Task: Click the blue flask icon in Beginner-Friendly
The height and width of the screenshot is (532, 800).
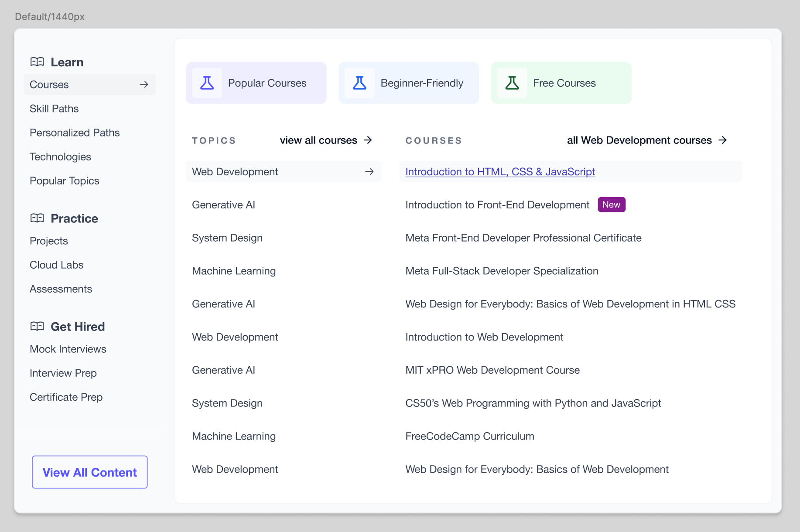Action: (x=359, y=83)
